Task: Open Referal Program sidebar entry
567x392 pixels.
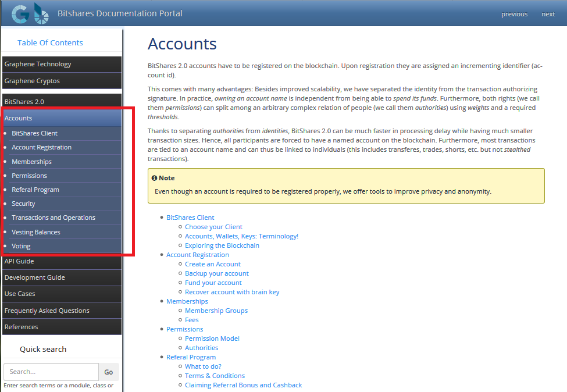Action: (x=35, y=190)
